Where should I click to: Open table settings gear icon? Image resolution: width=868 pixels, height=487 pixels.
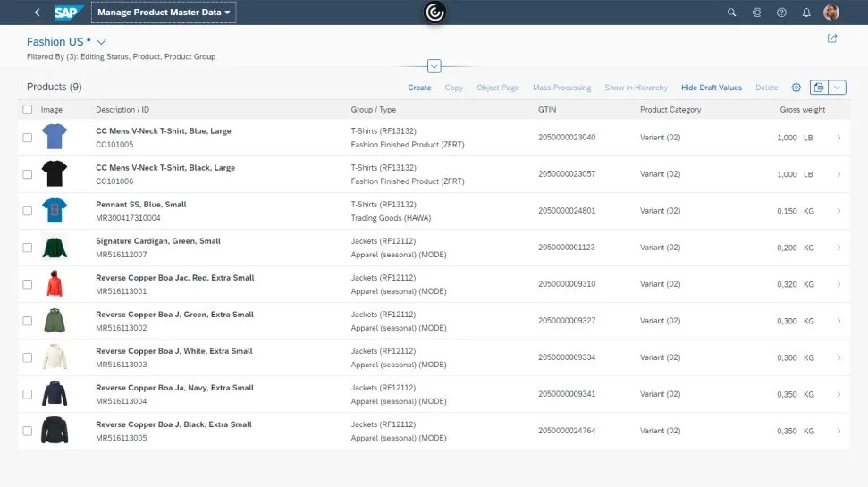click(x=796, y=88)
